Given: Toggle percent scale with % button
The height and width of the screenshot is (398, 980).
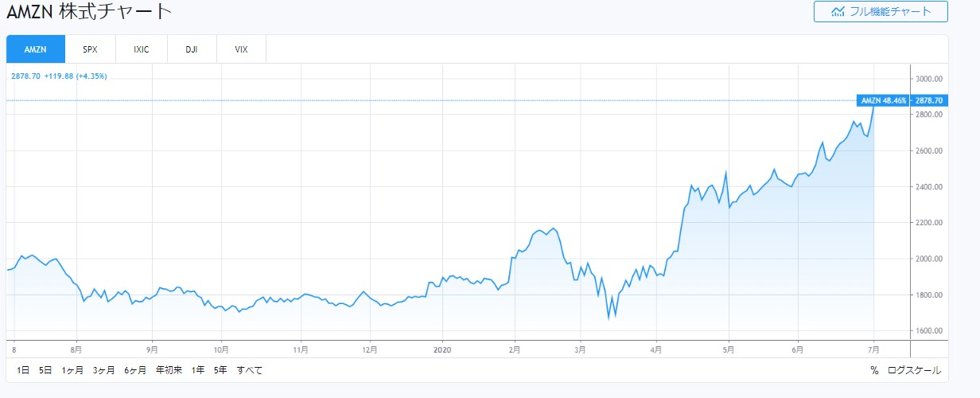Looking at the screenshot, I should click(874, 370).
